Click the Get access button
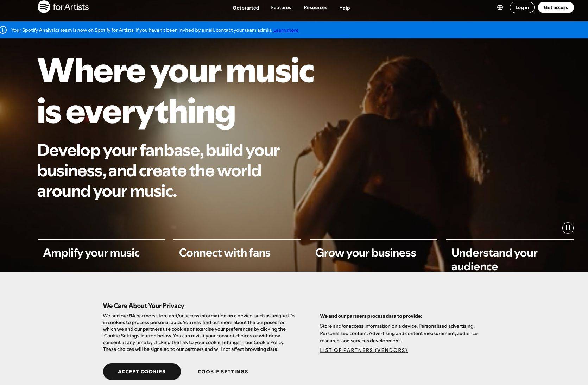The image size is (588, 385). coord(556,7)
